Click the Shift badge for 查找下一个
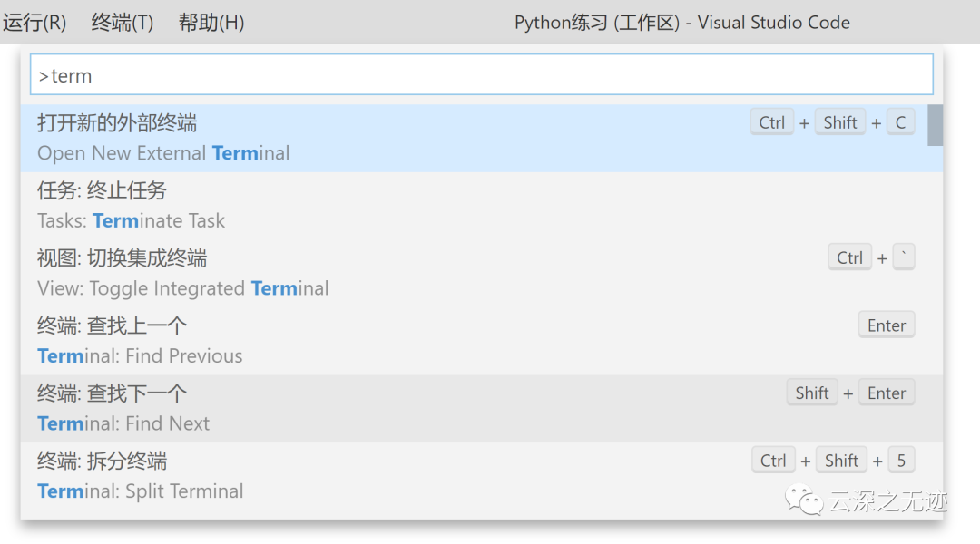Viewport: 980px width, 544px height. coord(811,392)
